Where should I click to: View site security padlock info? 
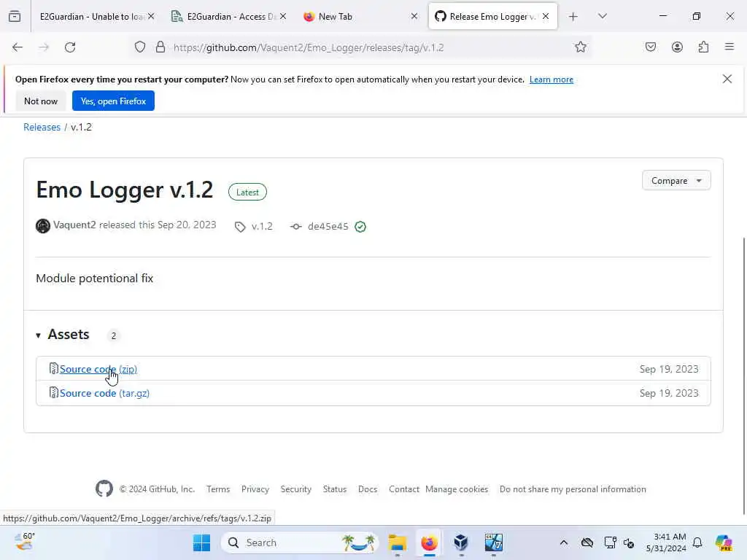(160, 47)
